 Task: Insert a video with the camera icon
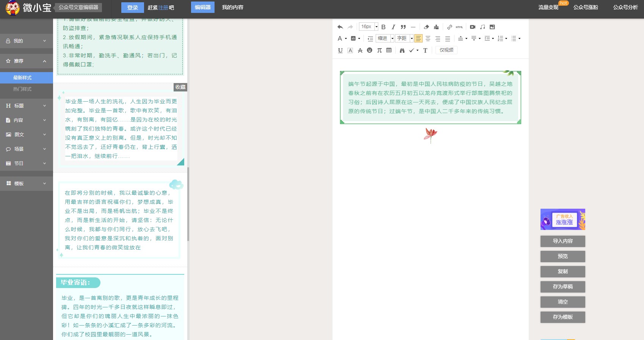(472, 27)
